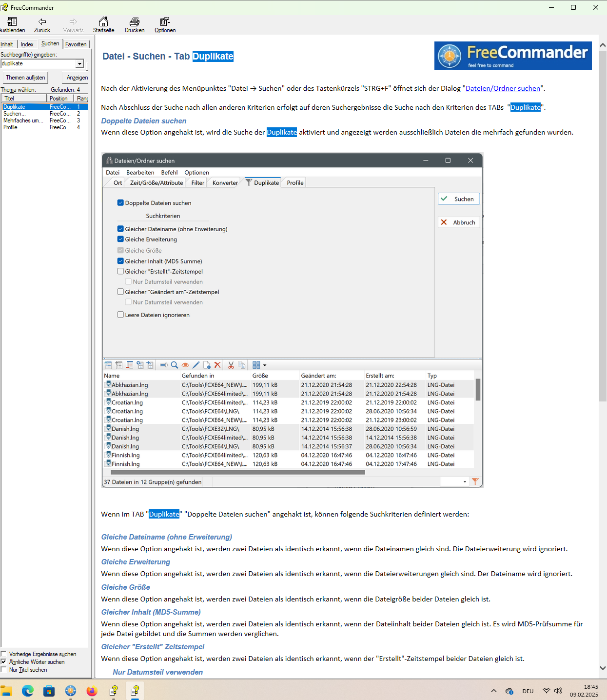Screen dimensions: 607x700
Task: Open the status bar filter dropdown in dialog screenshot
Action: pos(465,481)
